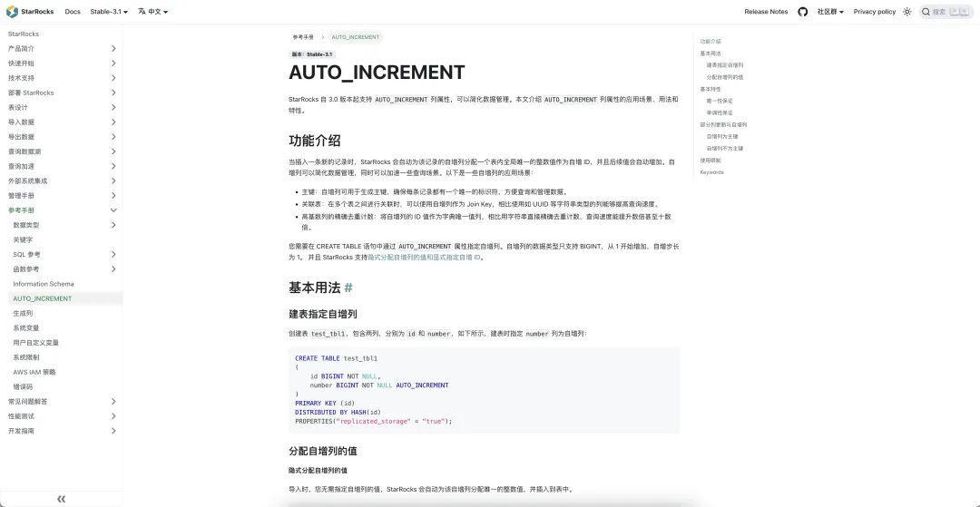Screen dimensions: 980x507
Task: Open the GitHub repository icon
Action: [802, 12]
